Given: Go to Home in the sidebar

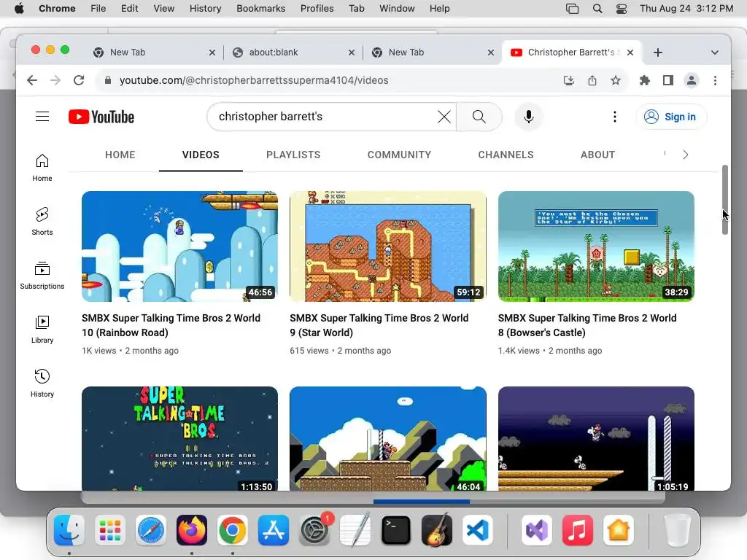Looking at the screenshot, I should (x=42, y=168).
